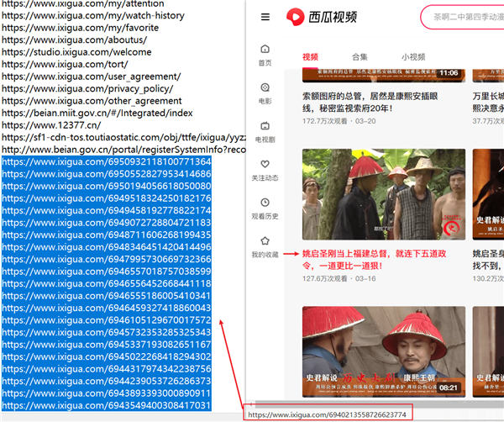Screen dimensions: 504x422
Task: Open the hamburger menu beside Xigua logo
Action: click(x=265, y=17)
